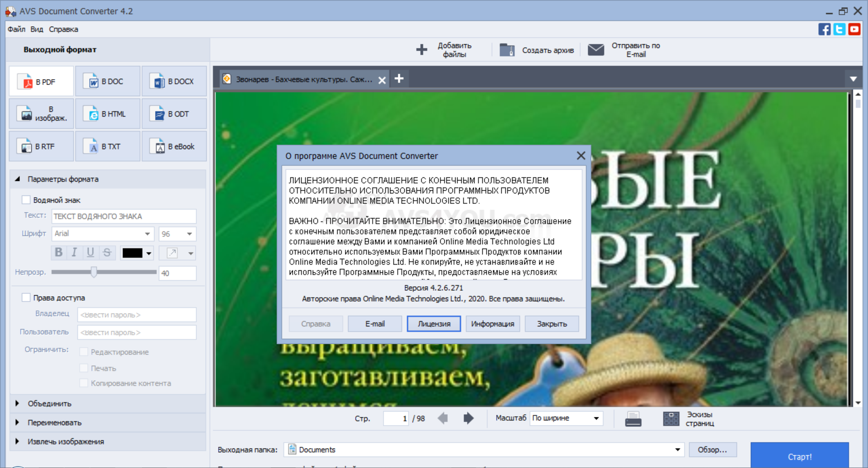
Task: Expand the Извлечь изображения section
Action: click(18, 441)
